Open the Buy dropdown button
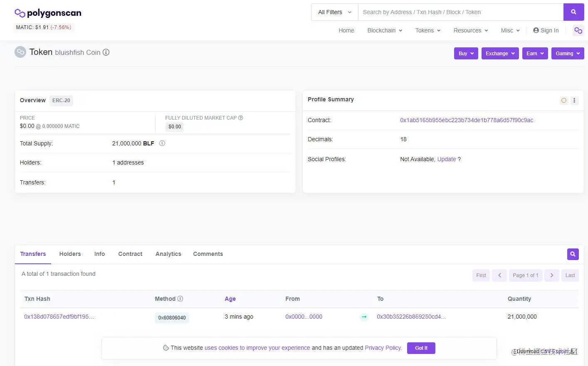This screenshot has width=588, height=366. point(466,54)
